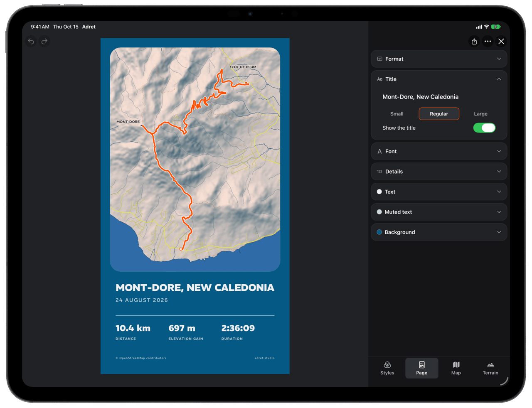Select Regular title size
The height and width of the screenshot is (408, 532).
(x=439, y=114)
